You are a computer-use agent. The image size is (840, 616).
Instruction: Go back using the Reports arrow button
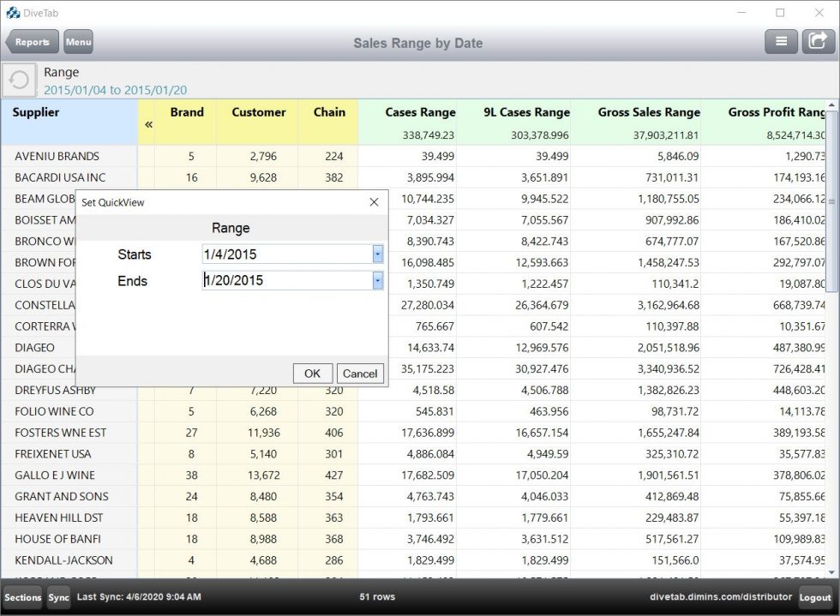coord(31,41)
